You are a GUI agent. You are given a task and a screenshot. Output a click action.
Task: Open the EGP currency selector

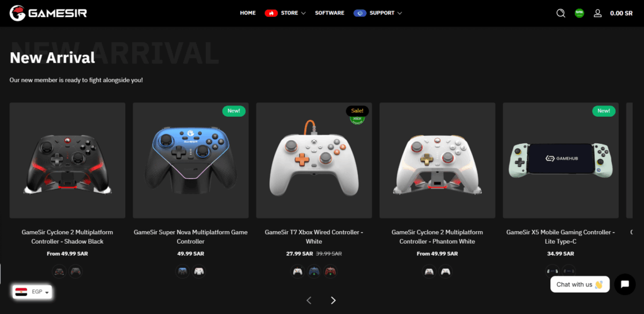(32, 292)
